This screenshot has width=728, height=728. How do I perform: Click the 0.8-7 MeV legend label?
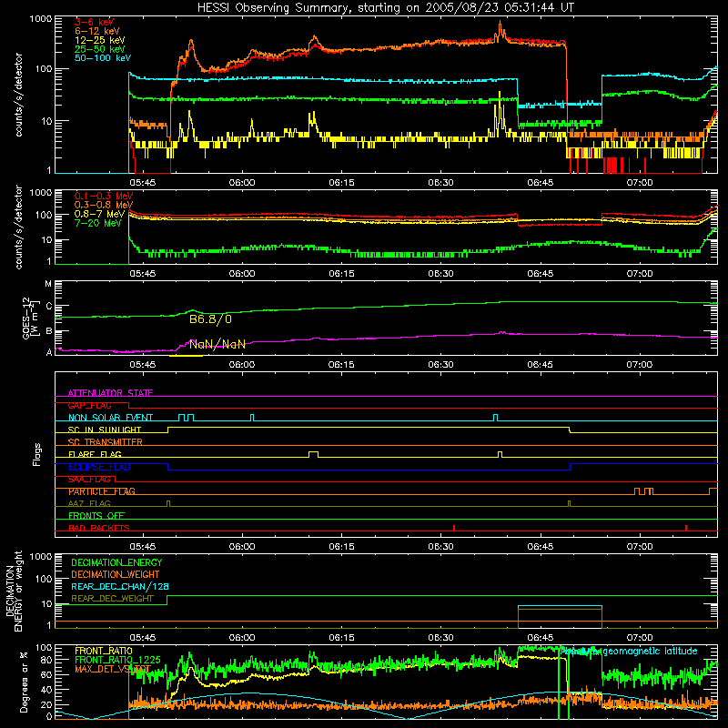pos(99,214)
